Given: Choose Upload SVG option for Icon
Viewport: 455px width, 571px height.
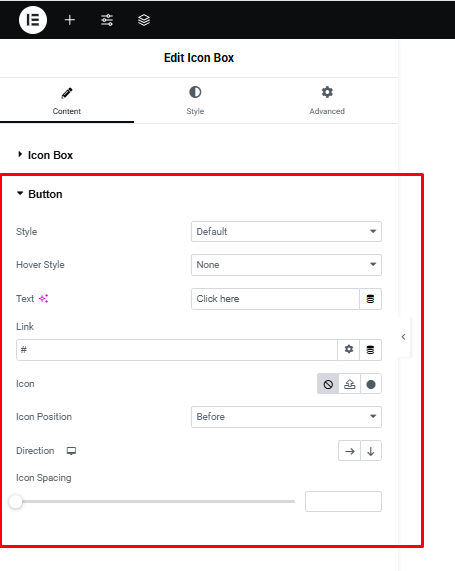Looking at the screenshot, I should [x=349, y=384].
